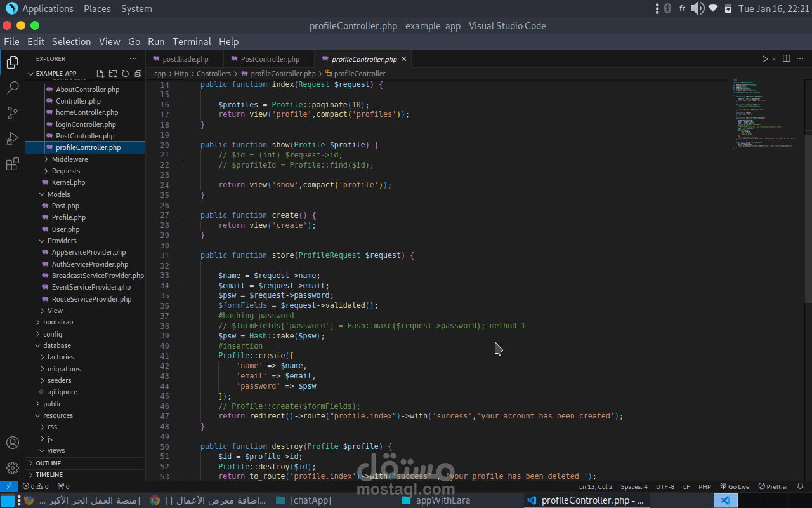
Task: Open the Manage gear settings icon
Action: (12, 468)
